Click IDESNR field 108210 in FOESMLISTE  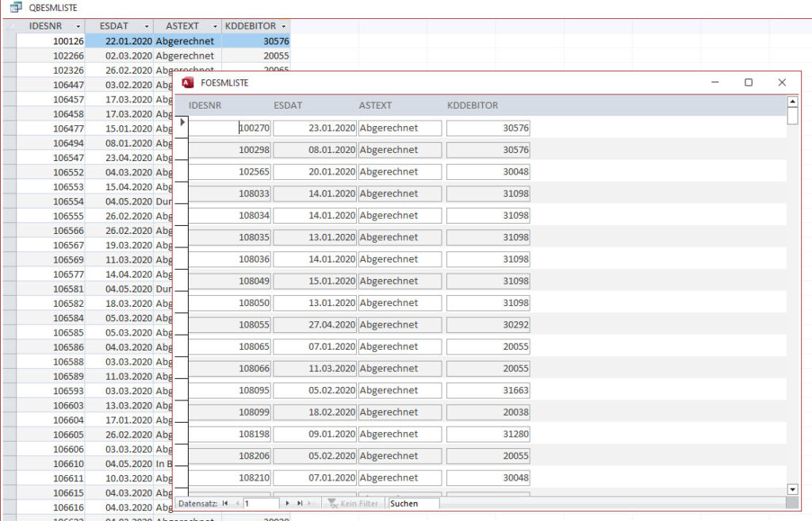229,477
